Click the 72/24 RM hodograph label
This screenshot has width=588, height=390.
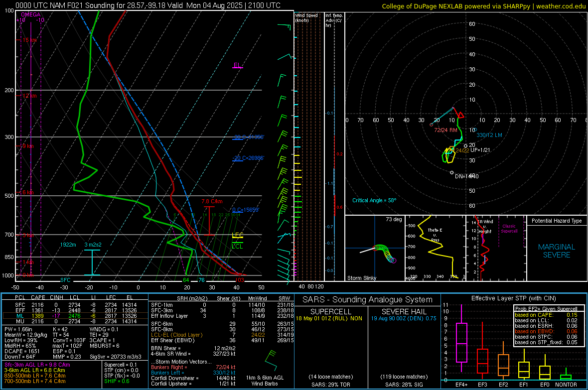[445, 130]
